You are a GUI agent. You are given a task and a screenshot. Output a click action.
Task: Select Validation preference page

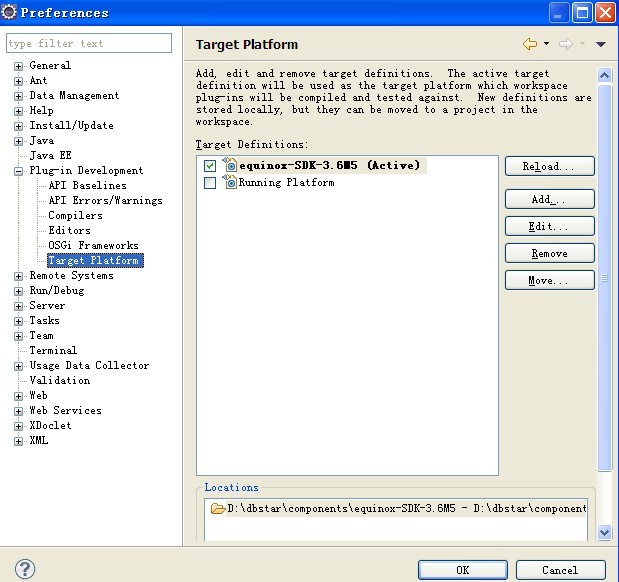click(60, 380)
